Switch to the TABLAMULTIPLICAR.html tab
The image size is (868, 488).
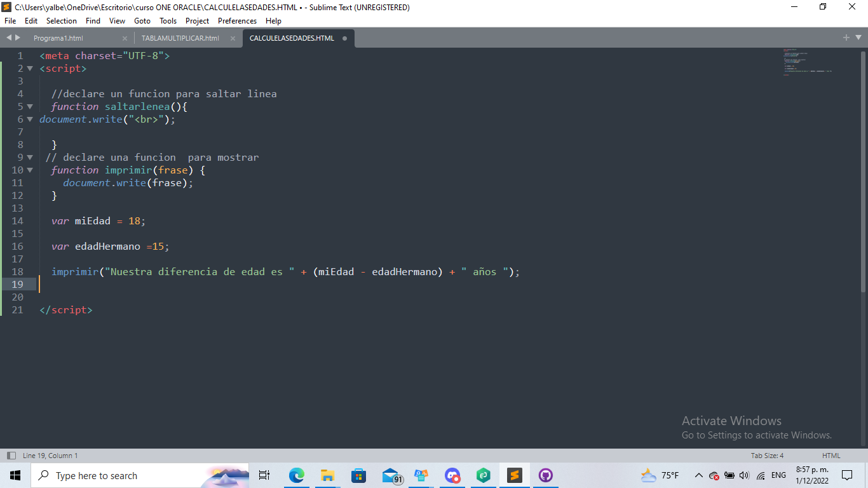(180, 38)
